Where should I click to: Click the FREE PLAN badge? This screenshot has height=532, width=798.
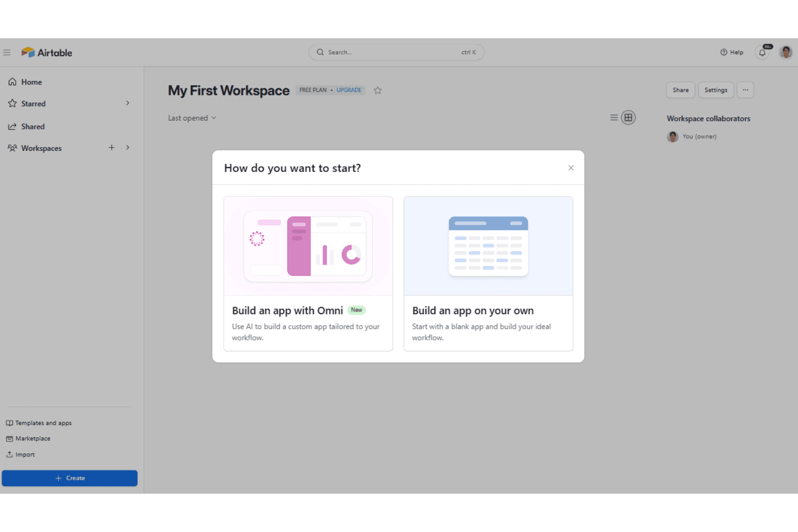(x=313, y=90)
